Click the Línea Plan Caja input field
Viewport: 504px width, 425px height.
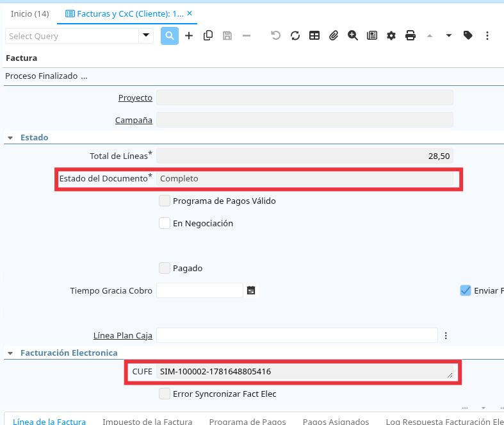pyautogui.click(x=297, y=335)
